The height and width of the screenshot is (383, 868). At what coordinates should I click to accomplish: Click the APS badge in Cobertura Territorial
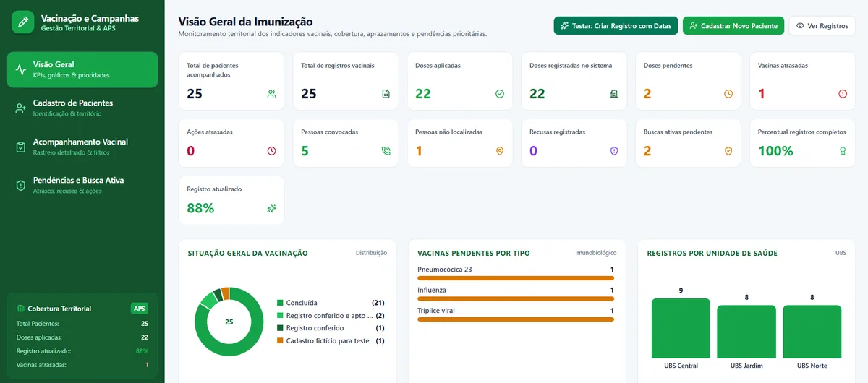[x=140, y=309]
